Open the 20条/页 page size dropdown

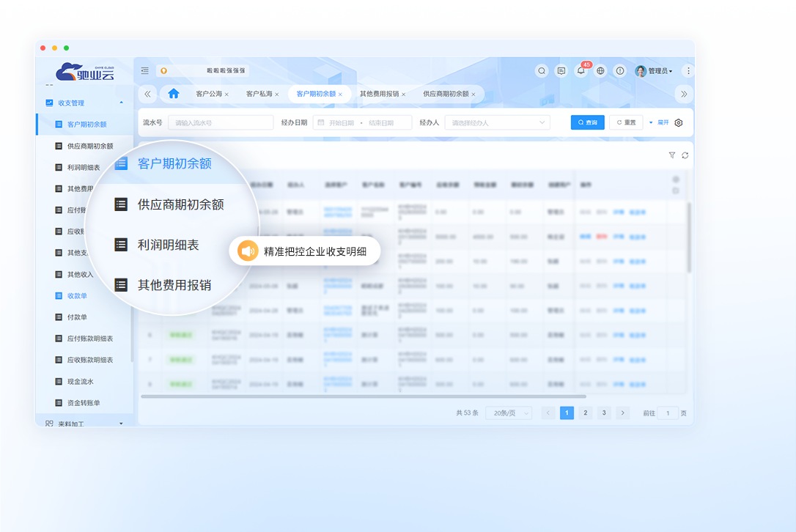click(x=509, y=413)
